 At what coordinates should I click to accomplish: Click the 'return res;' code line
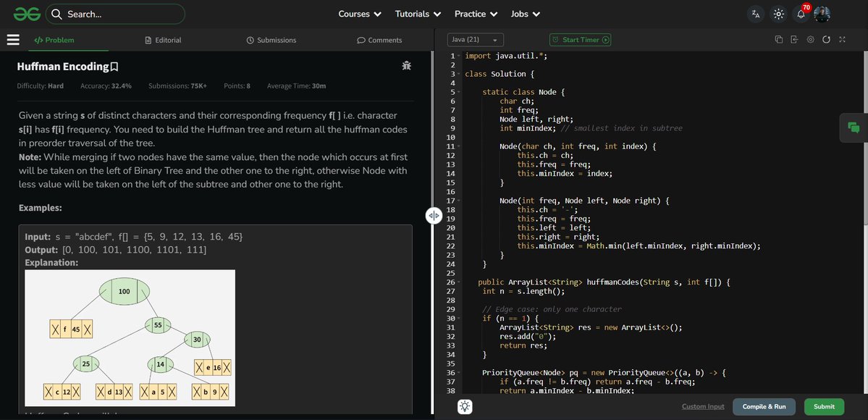pyautogui.click(x=523, y=345)
